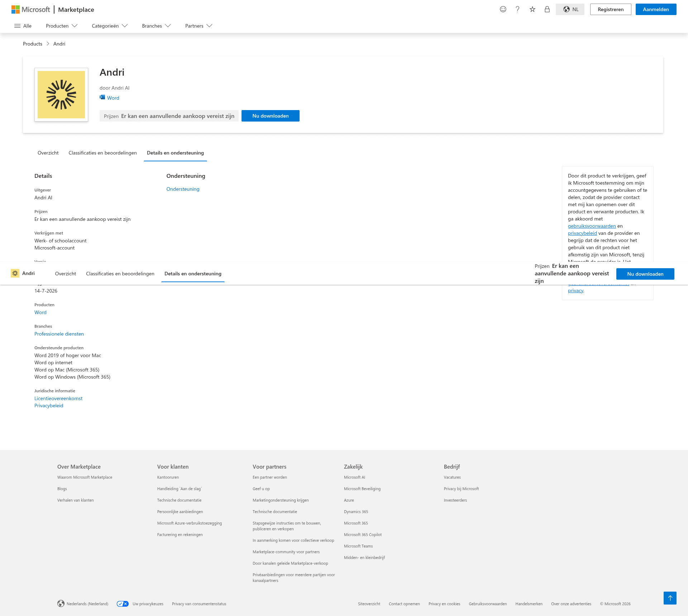Open privacybeleid link in consent box
Image resolution: width=688 pixels, height=616 pixels.
point(582,233)
